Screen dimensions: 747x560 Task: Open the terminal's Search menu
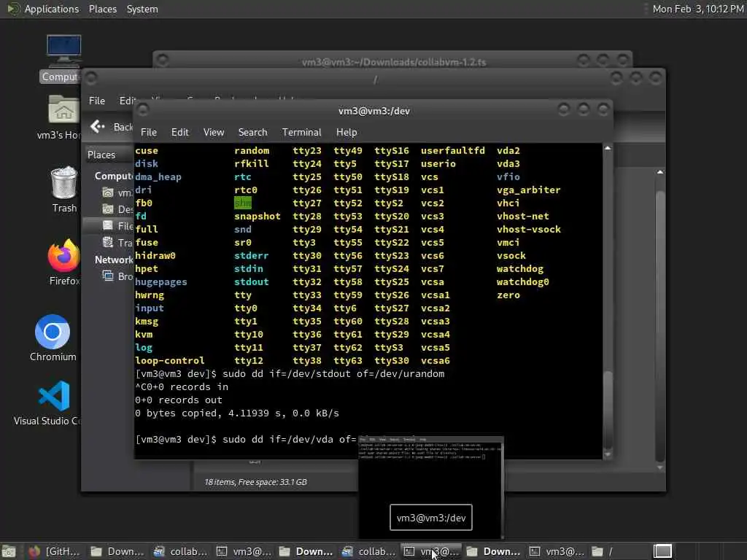click(x=252, y=133)
